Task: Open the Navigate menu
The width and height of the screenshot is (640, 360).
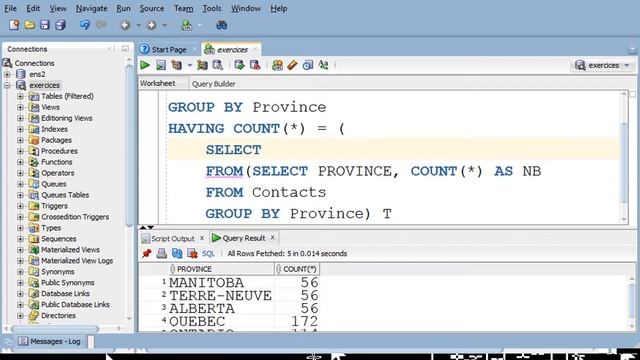Action: click(91, 8)
